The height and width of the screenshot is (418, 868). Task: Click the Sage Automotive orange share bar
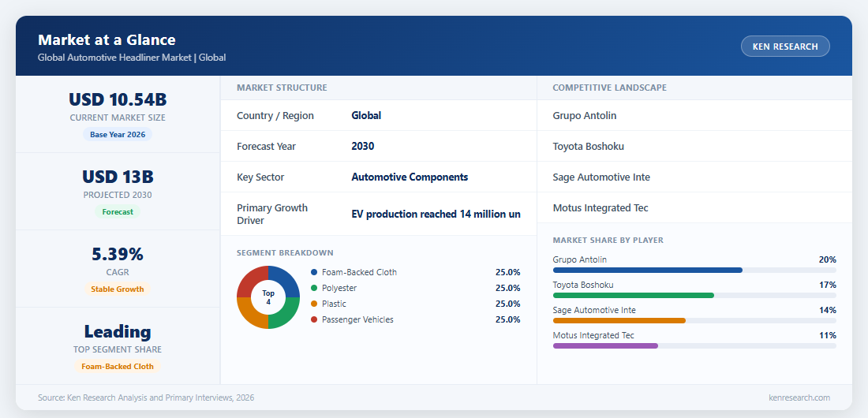pyautogui.click(x=619, y=320)
